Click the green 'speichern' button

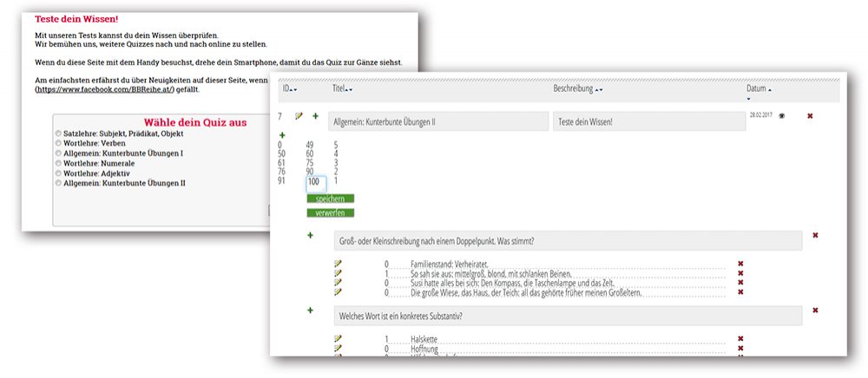(x=330, y=199)
